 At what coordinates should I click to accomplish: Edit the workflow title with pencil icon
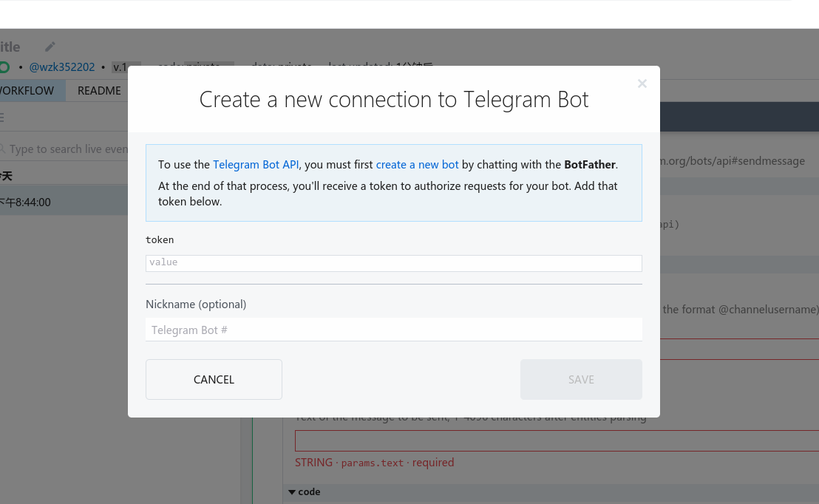pos(50,47)
